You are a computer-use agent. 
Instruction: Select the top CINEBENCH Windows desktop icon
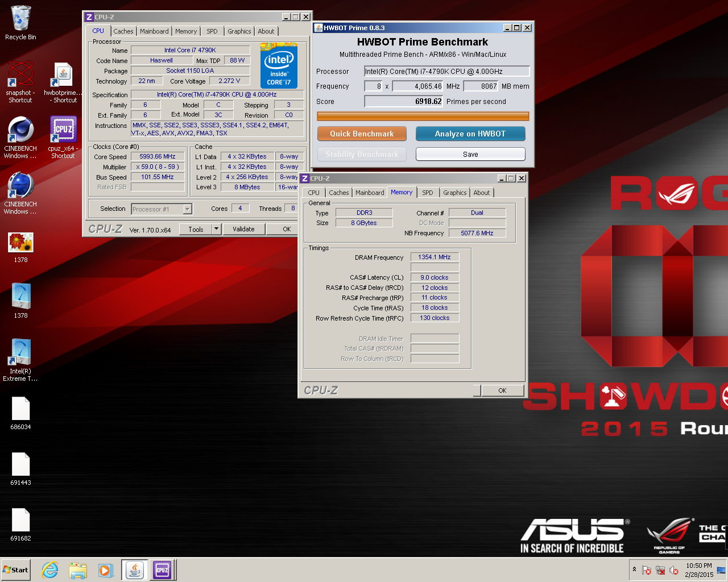(x=20, y=138)
